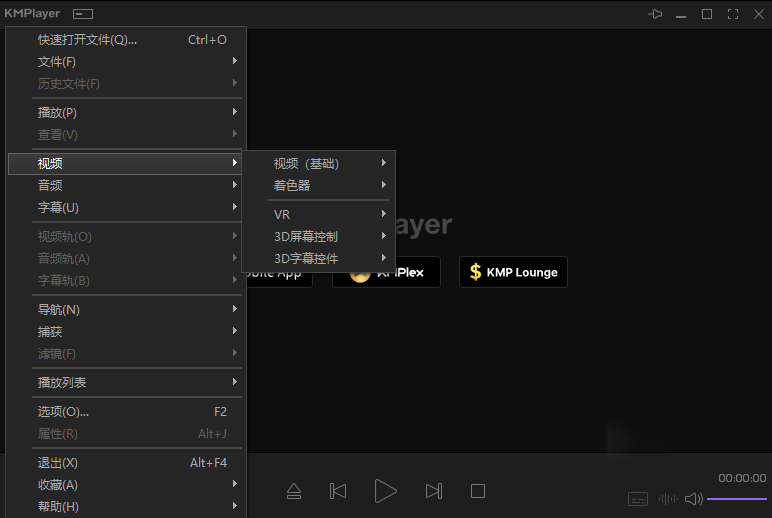Click the arrow beside 3D字幕控件
Viewport: 772px width, 518px height.
[x=384, y=258]
